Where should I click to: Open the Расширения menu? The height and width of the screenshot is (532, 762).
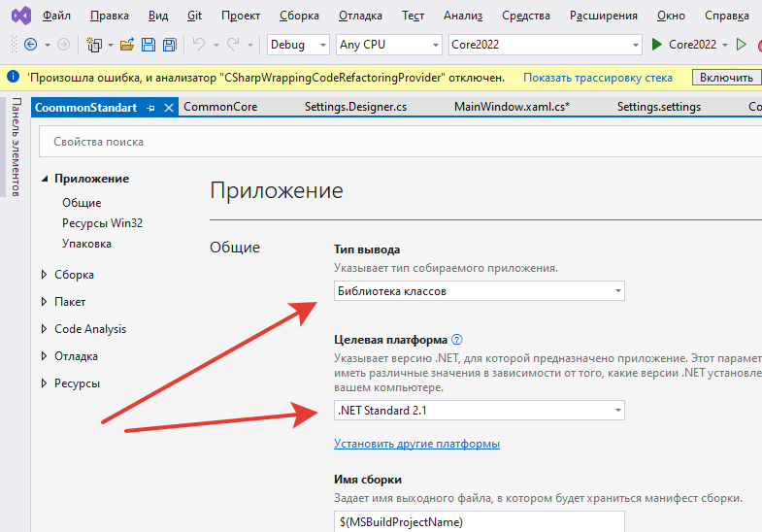pyautogui.click(x=603, y=16)
